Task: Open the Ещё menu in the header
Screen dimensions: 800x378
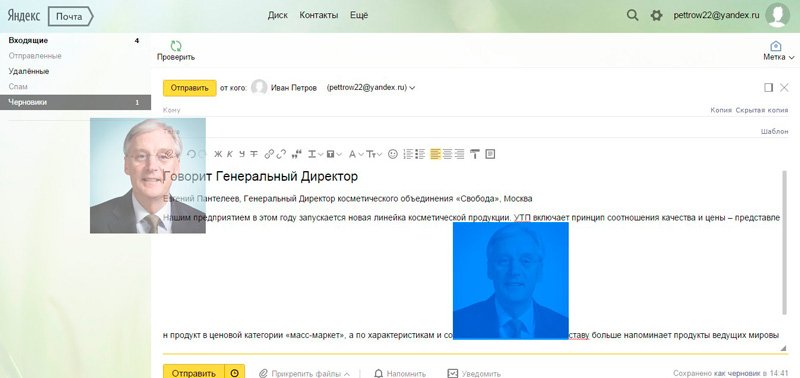Action: pyautogui.click(x=359, y=15)
